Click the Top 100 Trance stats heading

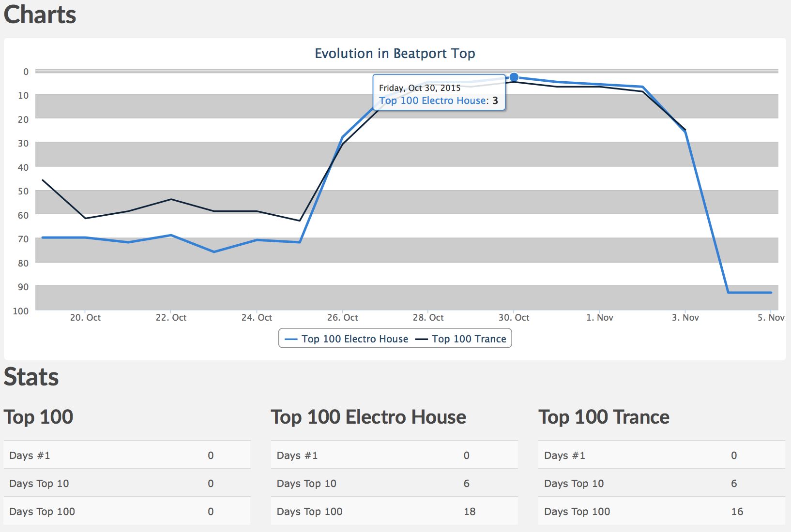pyautogui.click(x=604, y=417)
